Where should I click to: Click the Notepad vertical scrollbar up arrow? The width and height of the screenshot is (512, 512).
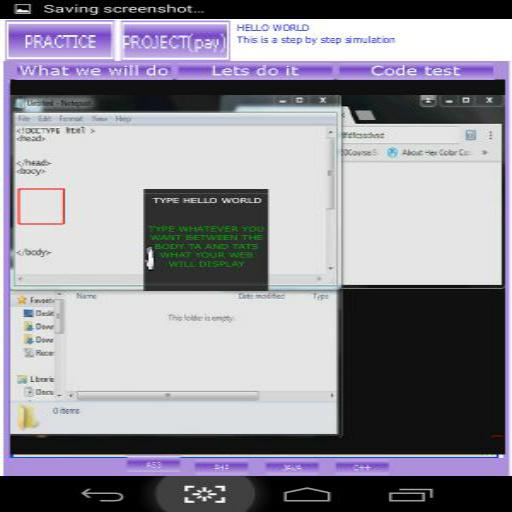click(x=331, y=132)
